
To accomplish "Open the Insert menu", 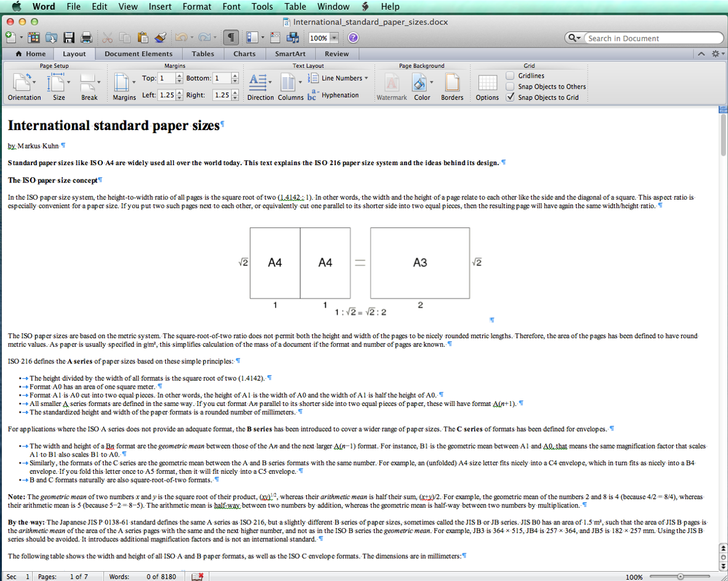I will (160, 7).
